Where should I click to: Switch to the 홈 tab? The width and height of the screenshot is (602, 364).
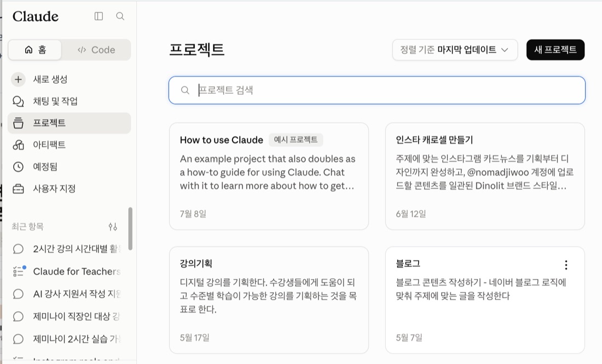click(35, 50)
